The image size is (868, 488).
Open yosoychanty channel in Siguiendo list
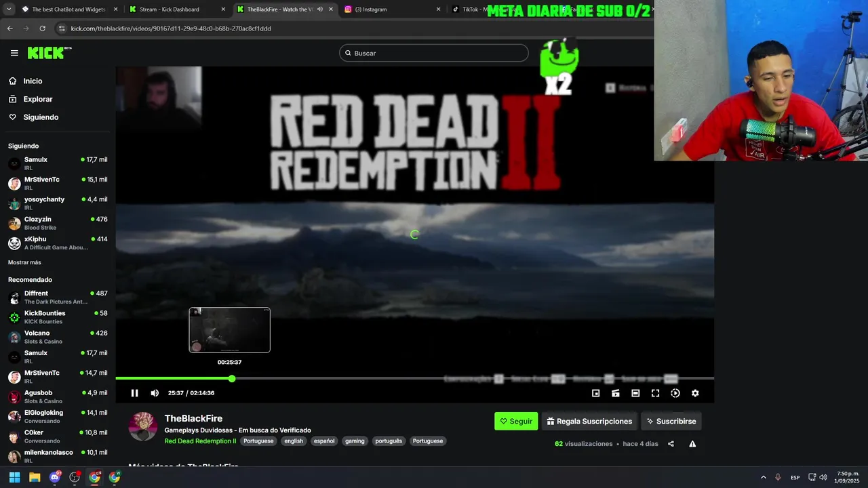(x=58, y=203)
